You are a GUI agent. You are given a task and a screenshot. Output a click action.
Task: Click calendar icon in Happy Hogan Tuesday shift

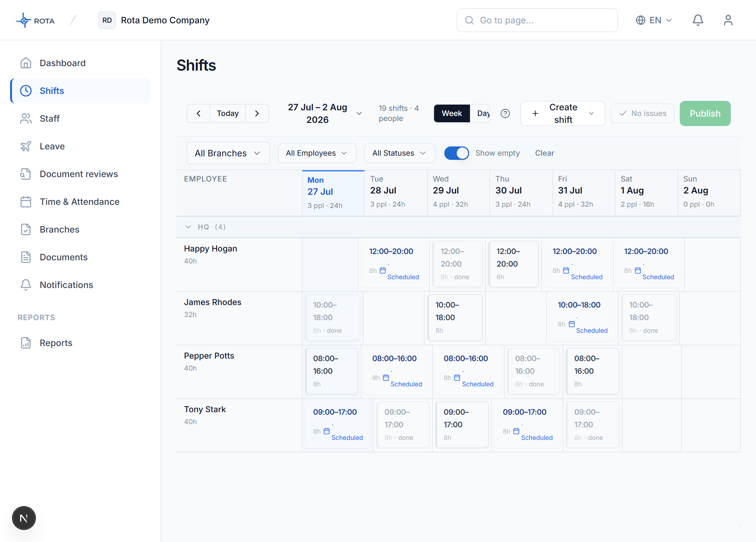(383, 270)
